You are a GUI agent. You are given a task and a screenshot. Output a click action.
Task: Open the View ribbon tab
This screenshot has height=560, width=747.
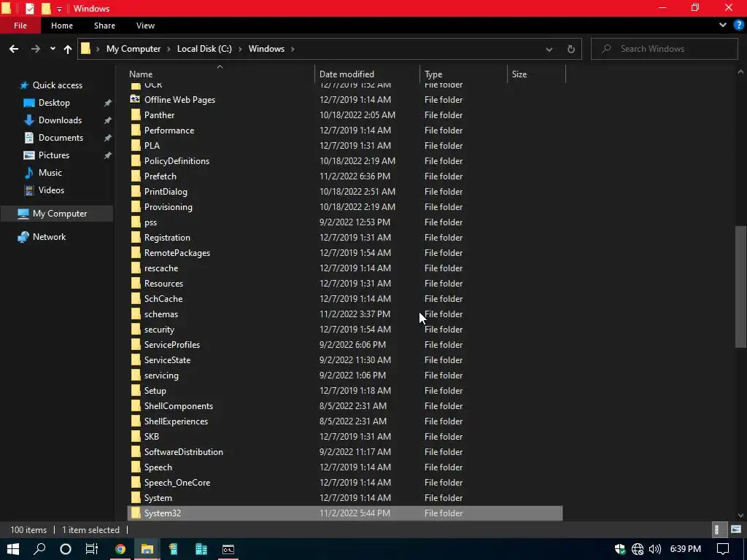145,26
